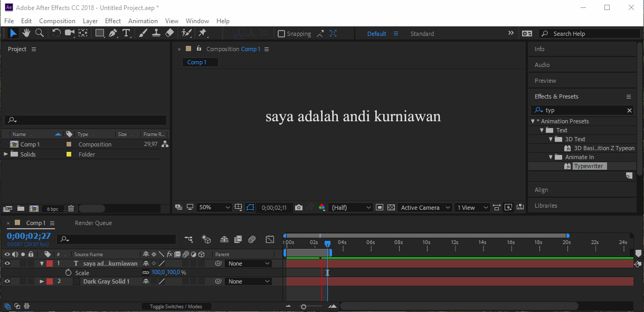Open the Composition menu
Image resolution: width=644 pixels, height=312 pixels.
(x=57, y=21)
